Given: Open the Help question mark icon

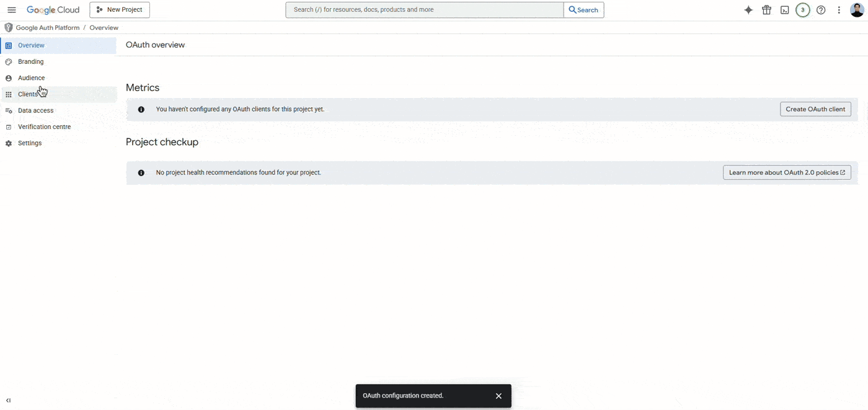Looking at the screenshot, I should coord(821,9).
